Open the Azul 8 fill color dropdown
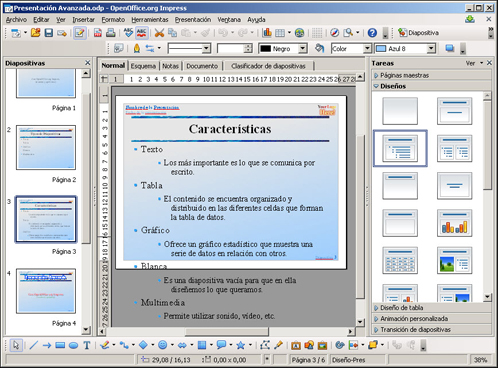Image resolution: width=498 pixels, height=368 pixels. tap(431, 49)
